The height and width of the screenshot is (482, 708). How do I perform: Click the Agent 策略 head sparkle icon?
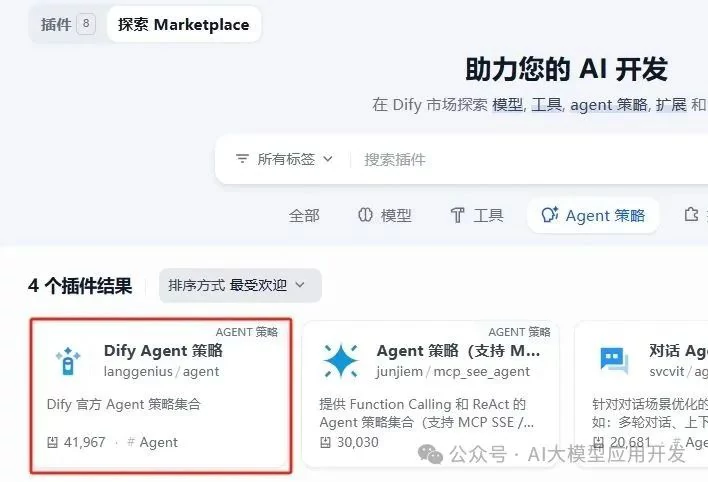(x=550, y=215)
